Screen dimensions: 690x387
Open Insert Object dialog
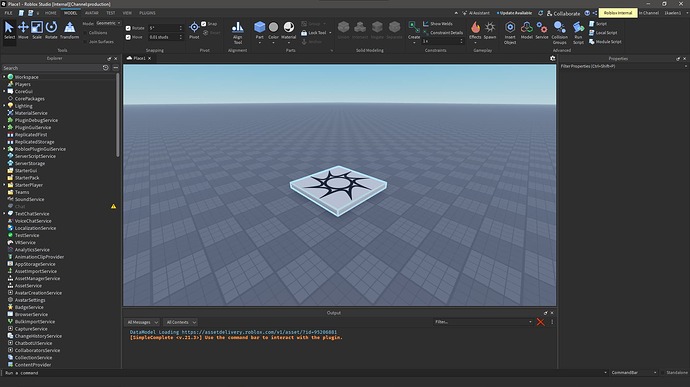[510, 32]
